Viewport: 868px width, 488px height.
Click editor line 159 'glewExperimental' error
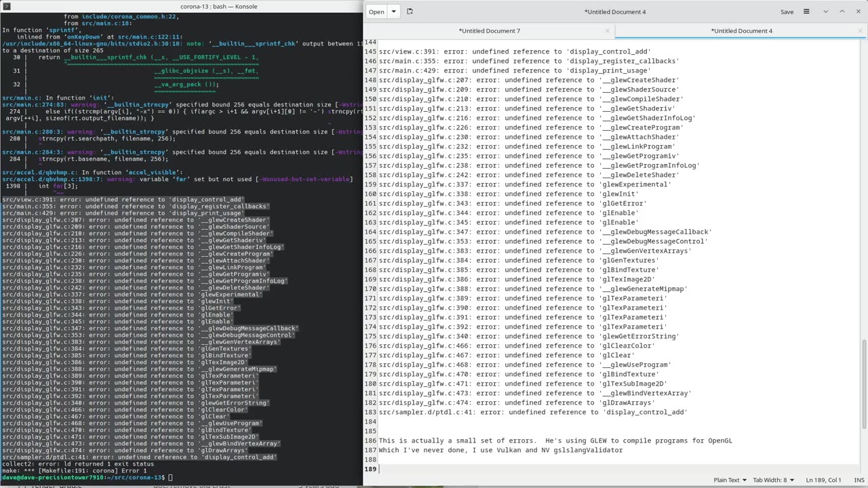(x=525, y=184)
